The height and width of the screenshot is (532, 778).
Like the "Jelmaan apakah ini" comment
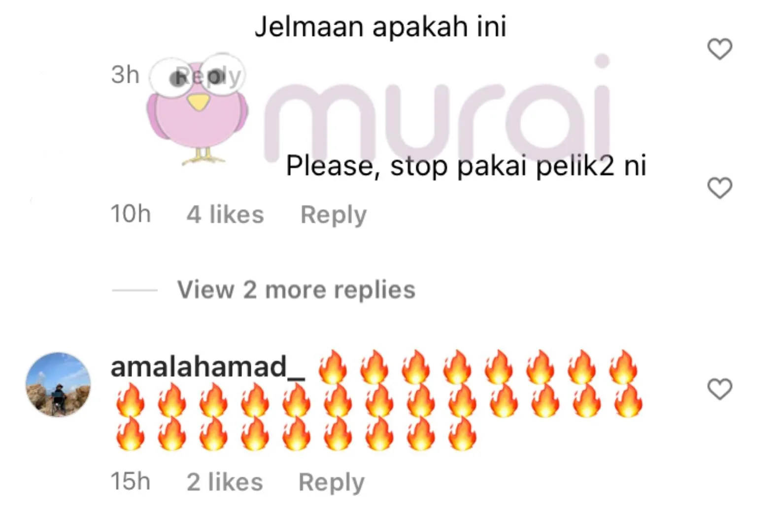click(719, 49)
